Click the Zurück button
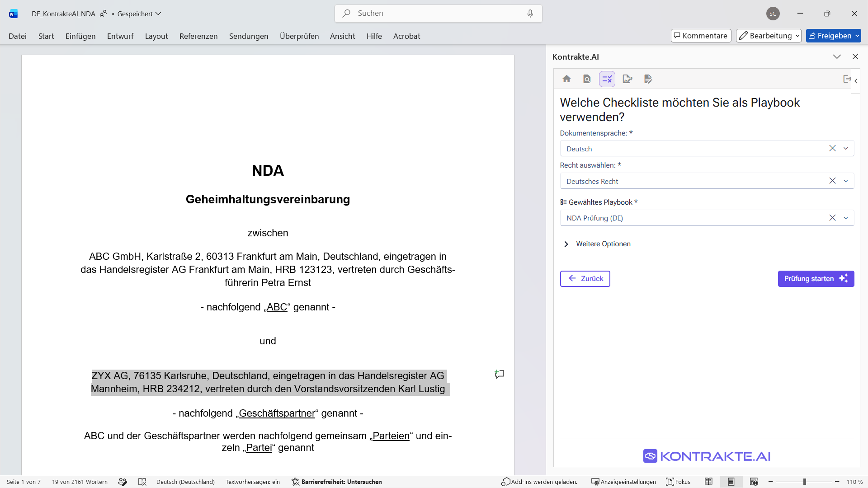The height and width of the screenshot is (488, 868). pyautogui.click(x=585, y=279)
